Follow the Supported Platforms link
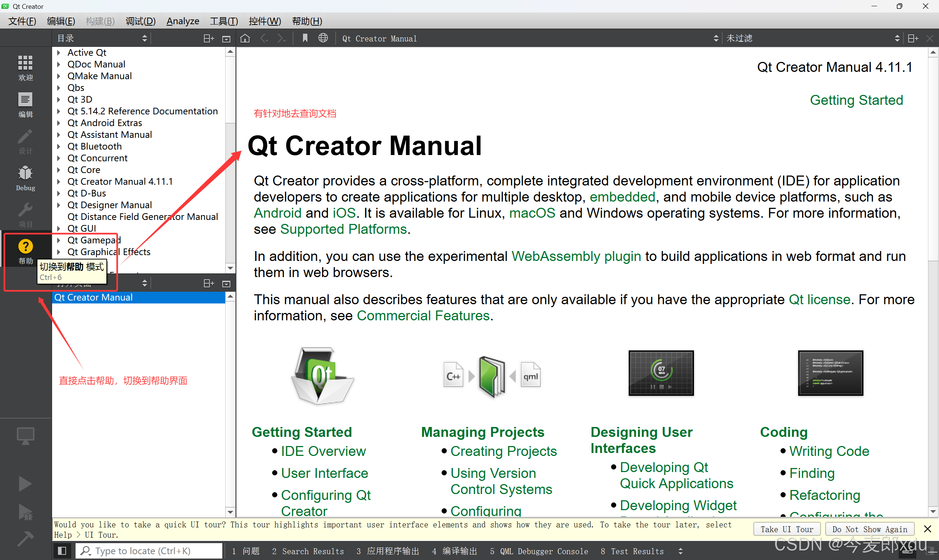 point(343,229)
